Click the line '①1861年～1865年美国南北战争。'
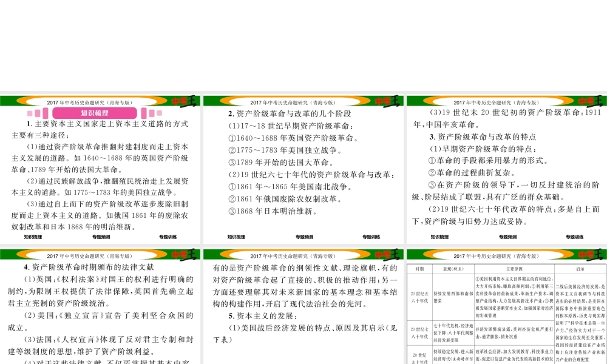607x364 pixels. point(291,187)
